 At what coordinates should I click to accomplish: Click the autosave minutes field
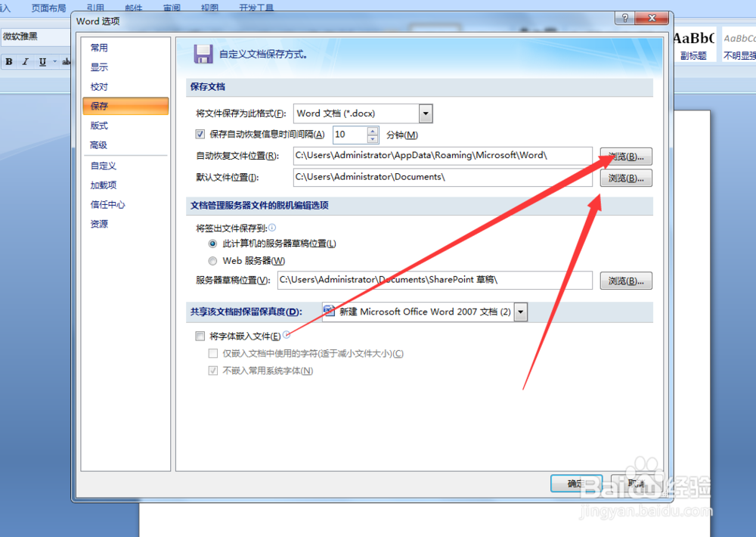click(351, 135)
